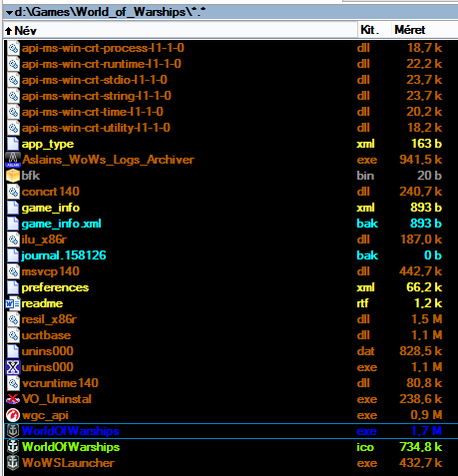
Task: Click the ilu_x86r dll icon
Action: tap(13, 239)
